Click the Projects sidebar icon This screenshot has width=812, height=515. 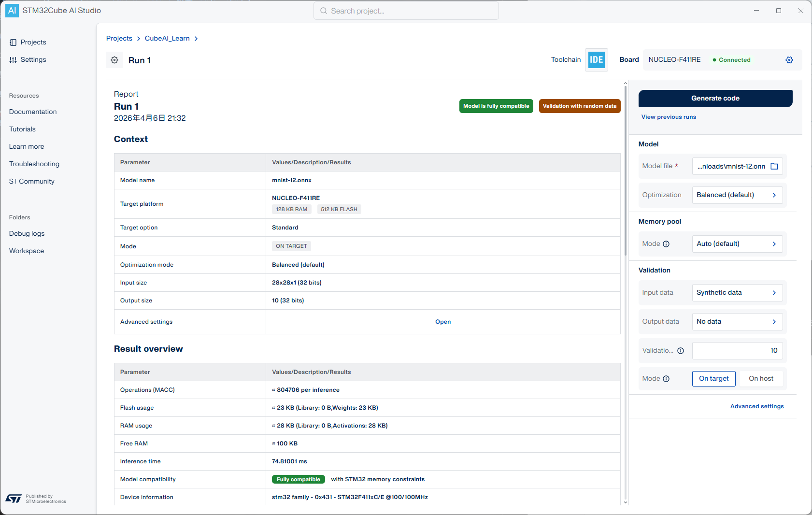click(x=13, y=43)
